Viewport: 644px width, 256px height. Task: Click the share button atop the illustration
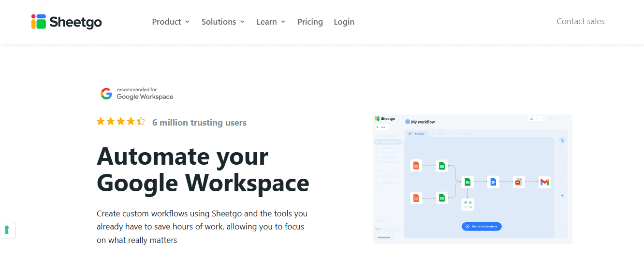point(537,118)
